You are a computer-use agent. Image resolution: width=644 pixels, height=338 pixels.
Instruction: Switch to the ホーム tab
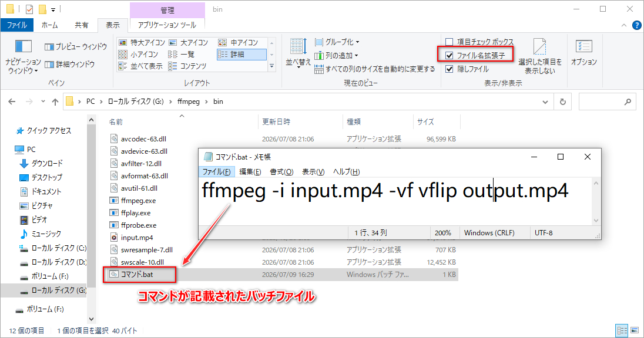click(50, 25)
